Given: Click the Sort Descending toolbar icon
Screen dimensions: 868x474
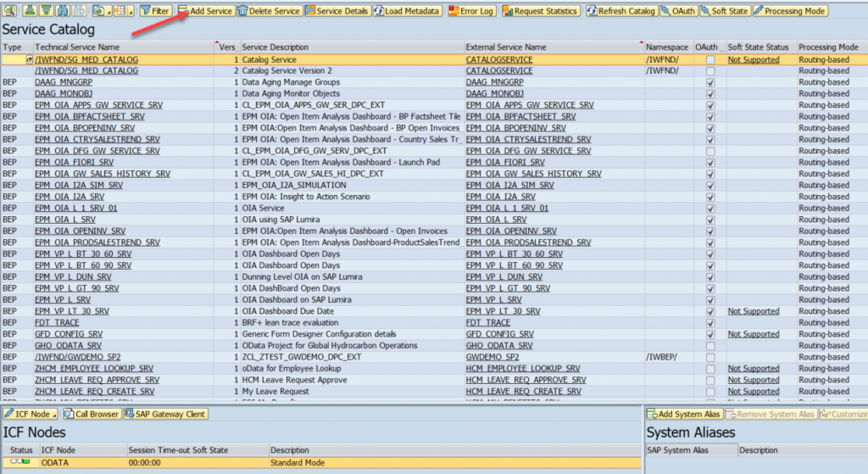Looking at the screenshot, I should [x=47, y=10].
